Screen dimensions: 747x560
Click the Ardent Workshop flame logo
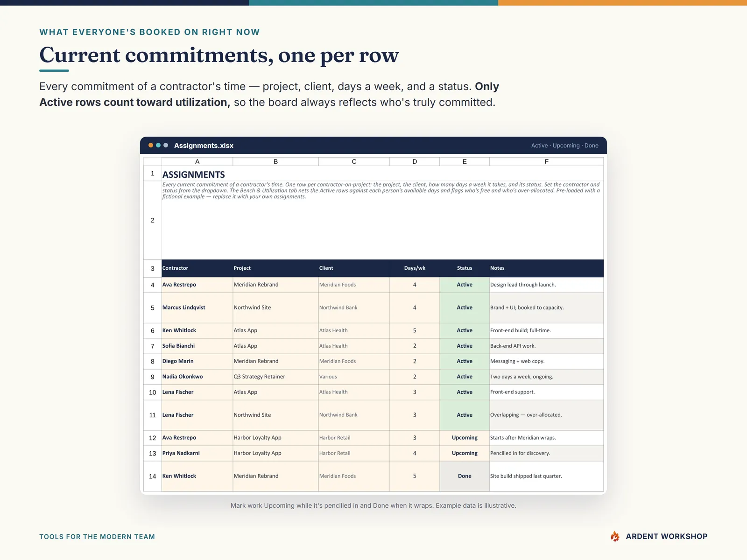click(x=615, y=536)
